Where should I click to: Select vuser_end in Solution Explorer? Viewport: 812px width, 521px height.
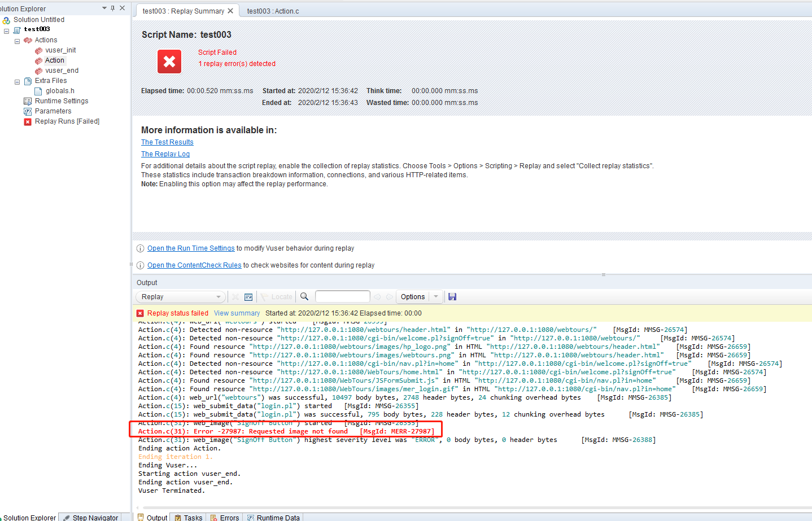(x=62, y=71)
